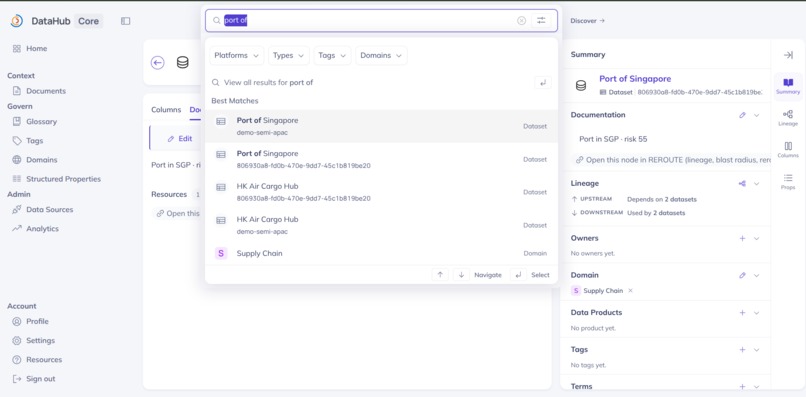
Task: Switch to the Columns tab
Action: coord(166,110)
